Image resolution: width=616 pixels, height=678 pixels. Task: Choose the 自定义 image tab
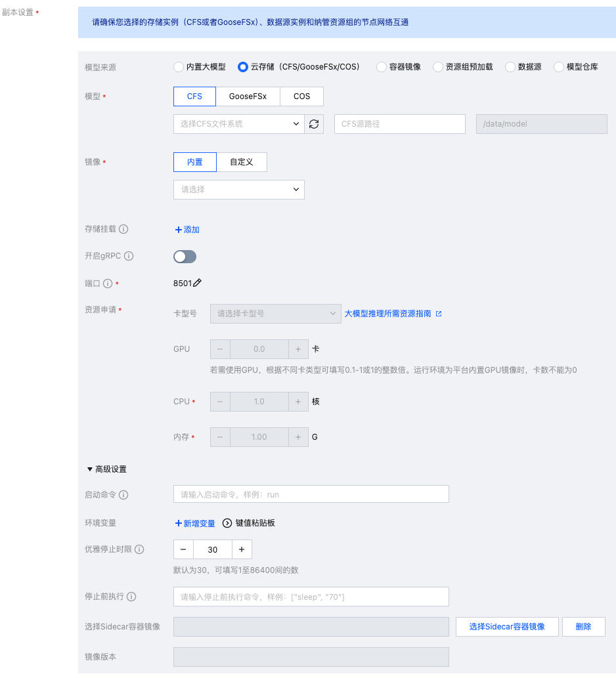242,162
